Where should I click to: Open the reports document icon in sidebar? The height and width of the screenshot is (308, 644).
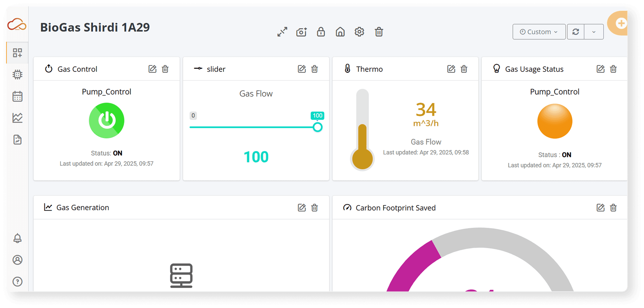click(x=18, y=140)
